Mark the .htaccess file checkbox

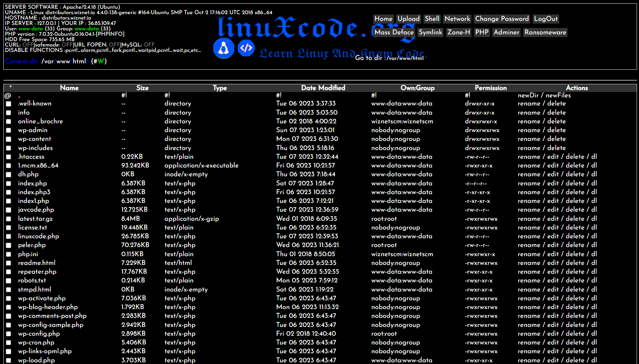(x=8, y=157)
